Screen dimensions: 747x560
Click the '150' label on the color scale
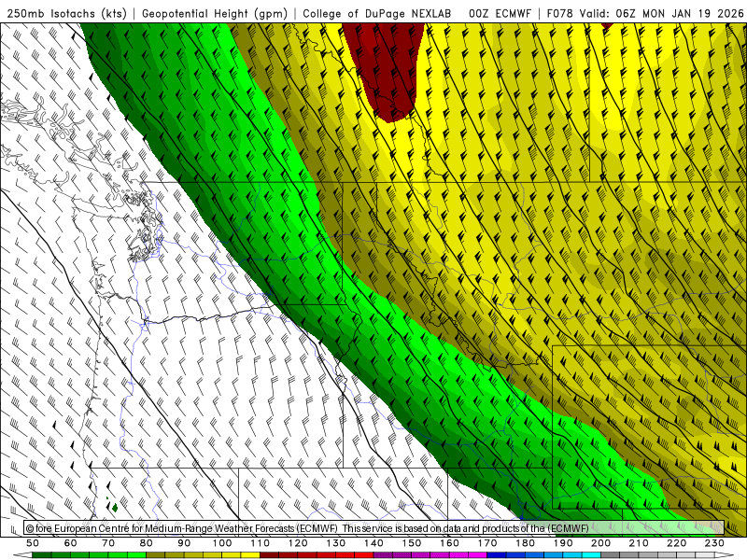coord(411,543)
